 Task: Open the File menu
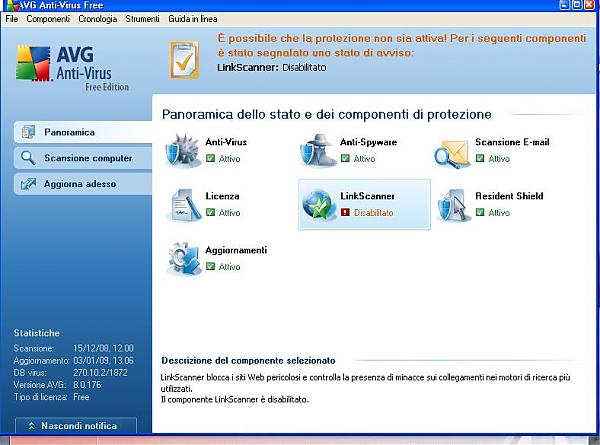pos(11,19)
